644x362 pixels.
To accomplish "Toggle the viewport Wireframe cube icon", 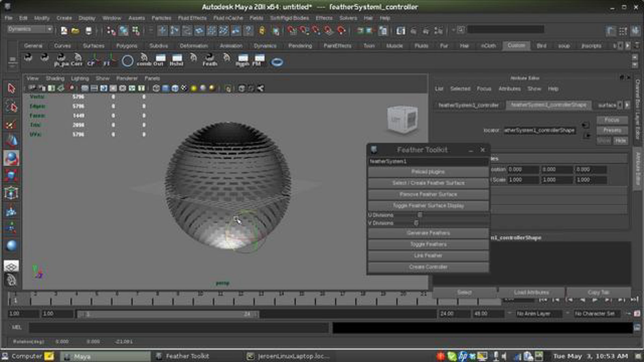I will [156, 88].
